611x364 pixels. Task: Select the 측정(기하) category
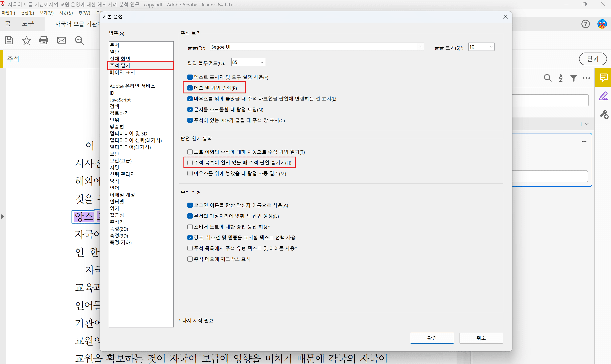(120, 242)
